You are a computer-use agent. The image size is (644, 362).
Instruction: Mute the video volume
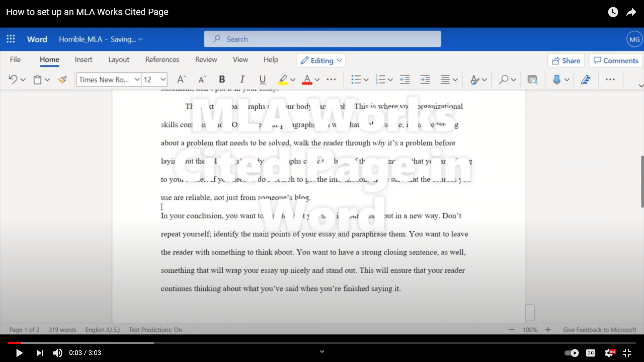[x=58, y=353]
